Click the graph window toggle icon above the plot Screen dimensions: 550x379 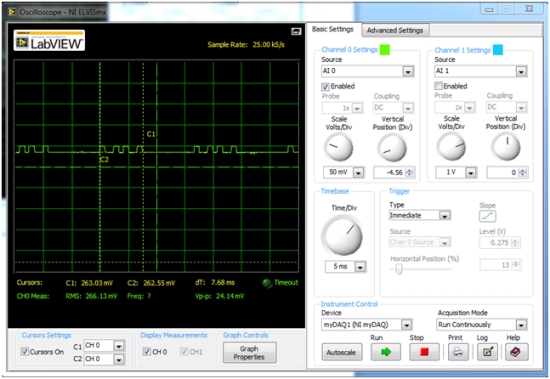(296, 32)
